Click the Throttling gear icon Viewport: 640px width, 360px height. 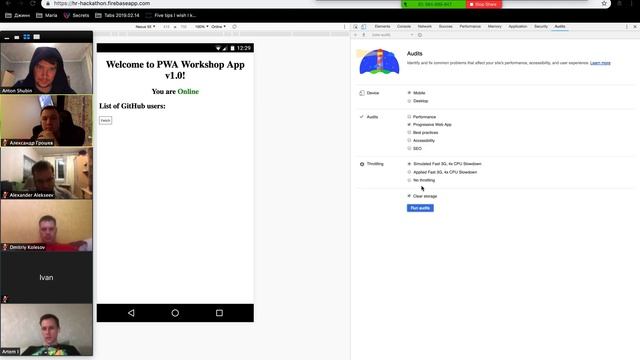362,164
